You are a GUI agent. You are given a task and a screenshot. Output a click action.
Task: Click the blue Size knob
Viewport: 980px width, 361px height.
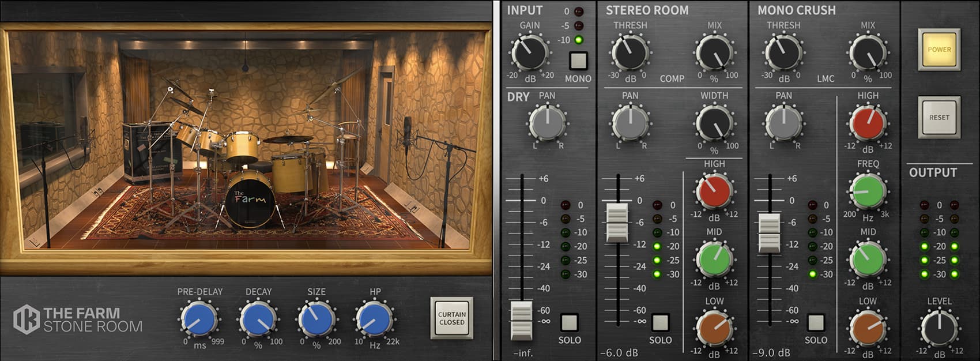[x=316, y=319]
